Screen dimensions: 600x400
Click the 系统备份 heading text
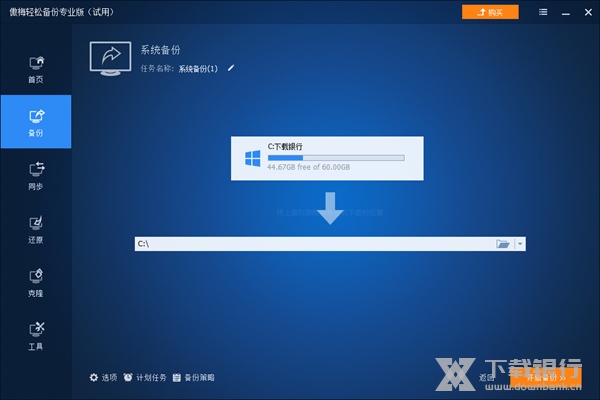coord(160,50)
